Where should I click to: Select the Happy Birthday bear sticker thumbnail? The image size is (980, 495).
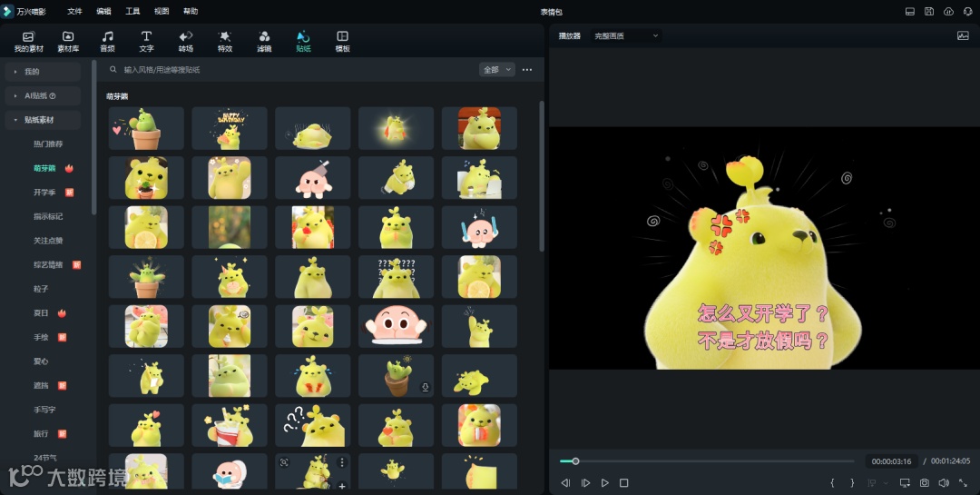point(230,128)
